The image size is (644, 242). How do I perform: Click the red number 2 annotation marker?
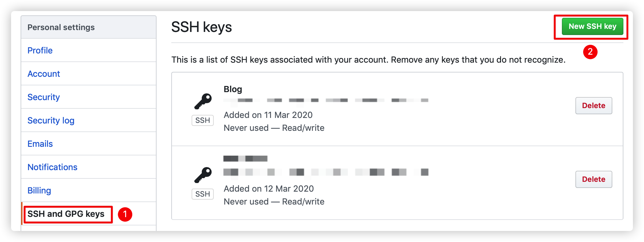point(590,52)
